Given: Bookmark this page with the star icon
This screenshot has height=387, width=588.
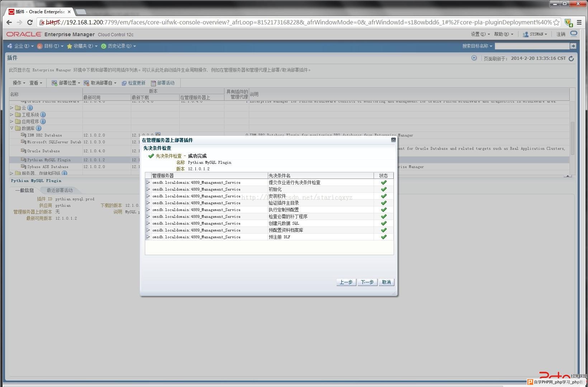Looking at the screenshot, I should (x=556, y=22).
